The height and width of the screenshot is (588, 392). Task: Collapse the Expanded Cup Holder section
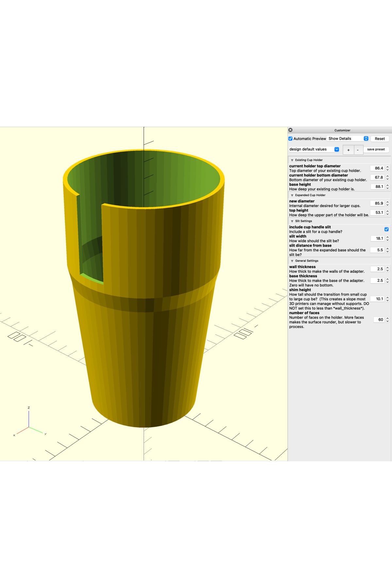tap(292, 195)
